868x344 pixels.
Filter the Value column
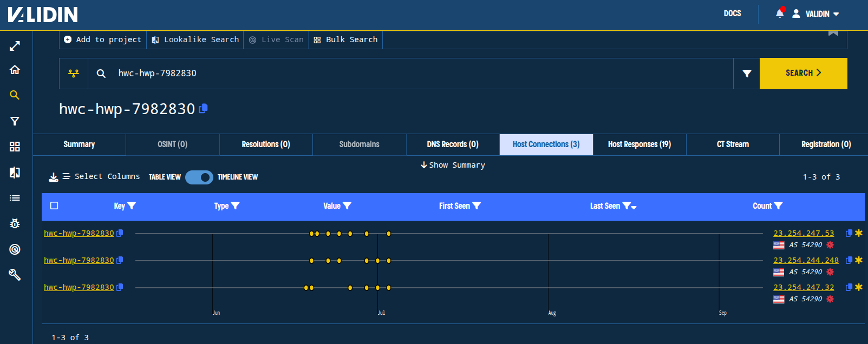(347, 206)
